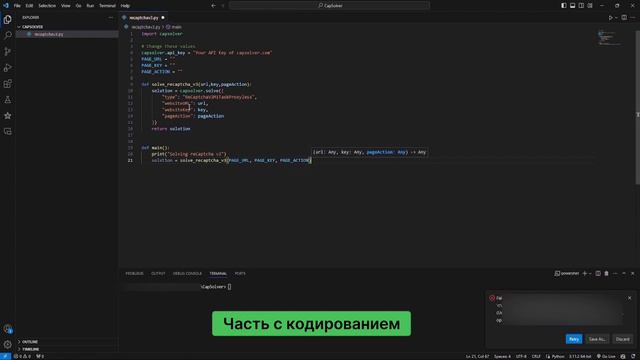Split the editor to the right

click(624, 18)
